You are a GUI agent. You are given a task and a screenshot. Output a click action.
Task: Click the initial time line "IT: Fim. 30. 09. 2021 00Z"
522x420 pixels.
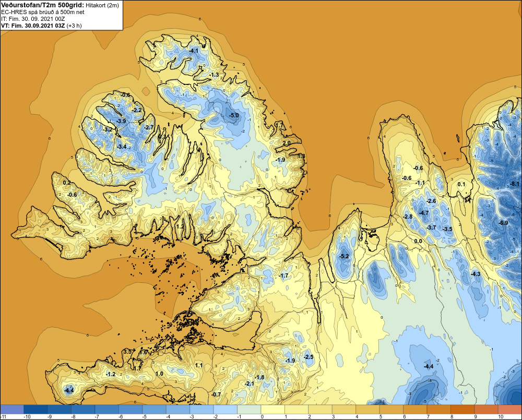point(33,19)
